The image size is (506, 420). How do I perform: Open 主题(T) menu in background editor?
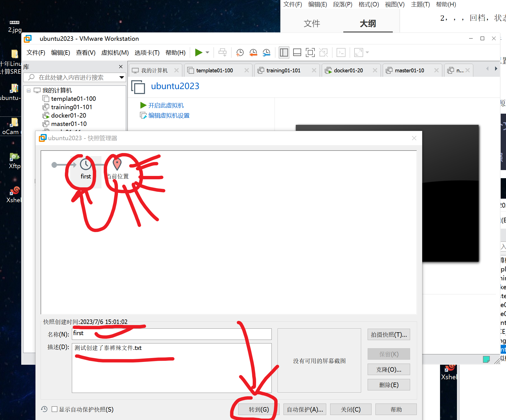coord(420,4)
